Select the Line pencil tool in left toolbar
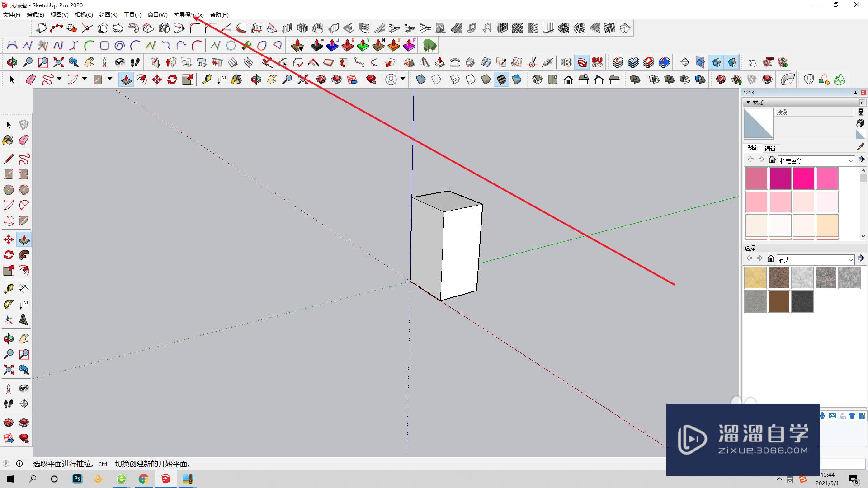Screen dimensions: 868x488 pyautogui.click(x=9, y=159)
